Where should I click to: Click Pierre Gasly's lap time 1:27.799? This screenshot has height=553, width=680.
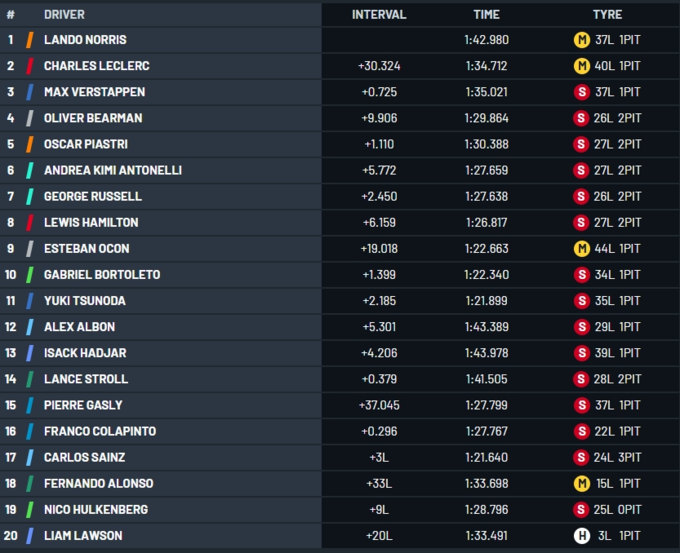pos(486,405)
